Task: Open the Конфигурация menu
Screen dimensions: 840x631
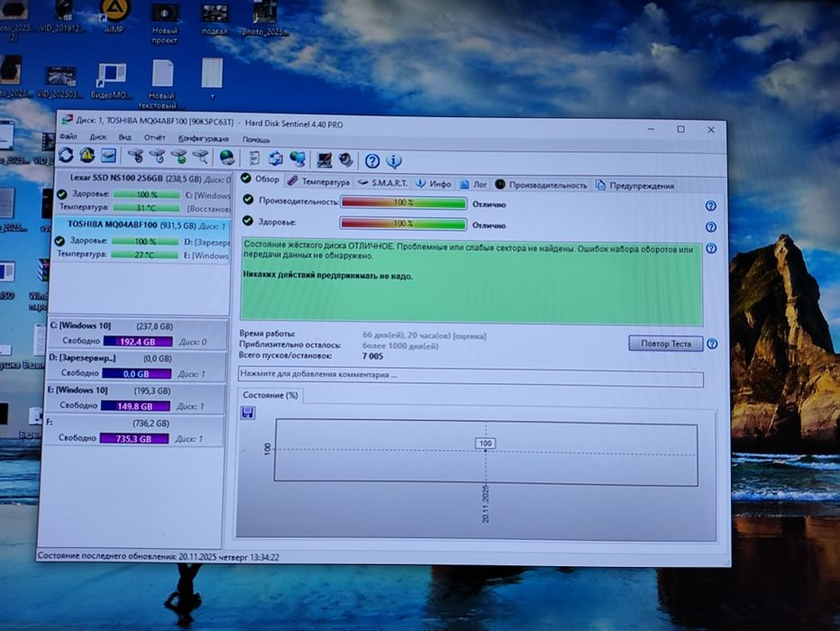Action: (x=204, y=139)
